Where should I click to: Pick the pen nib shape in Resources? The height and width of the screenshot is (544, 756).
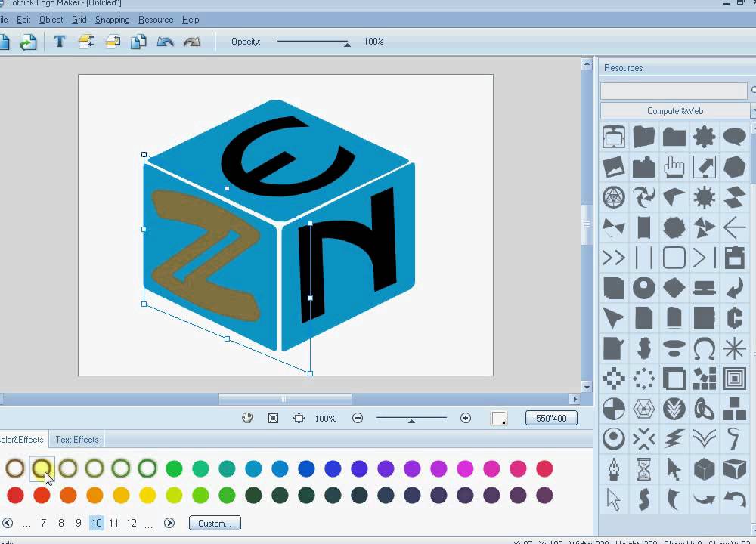point(614,469)
